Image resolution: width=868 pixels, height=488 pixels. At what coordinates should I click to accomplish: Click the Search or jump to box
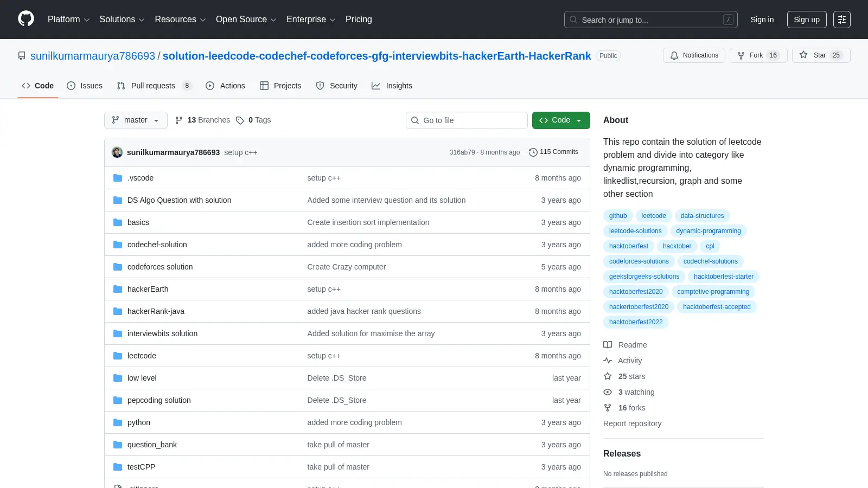coord(650,20)
